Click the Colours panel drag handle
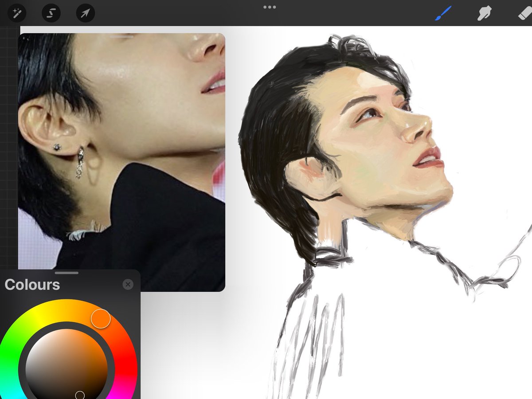 tap(67, 273)
